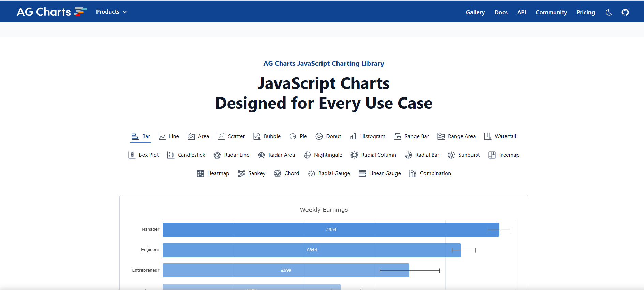Viewport: 644px width, 290px height.
Task: Click the Bar chart icon
Action: tap(135, 136)
